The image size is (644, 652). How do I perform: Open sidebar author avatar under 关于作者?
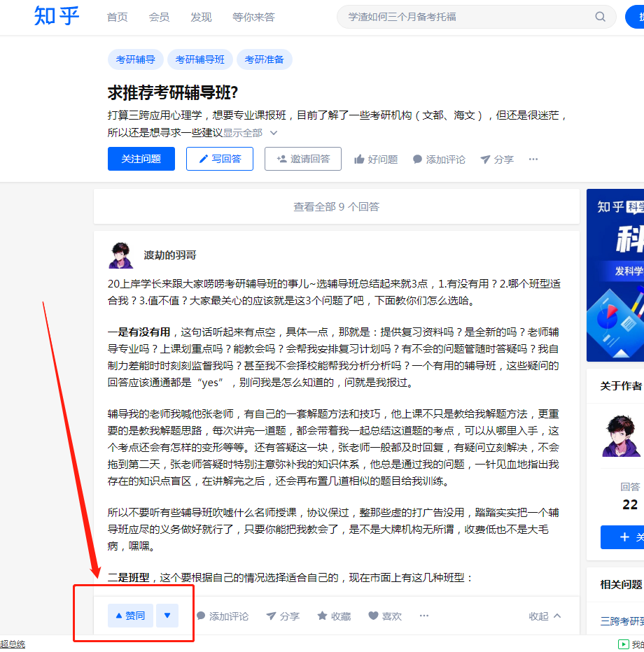(x=621, y=436)
